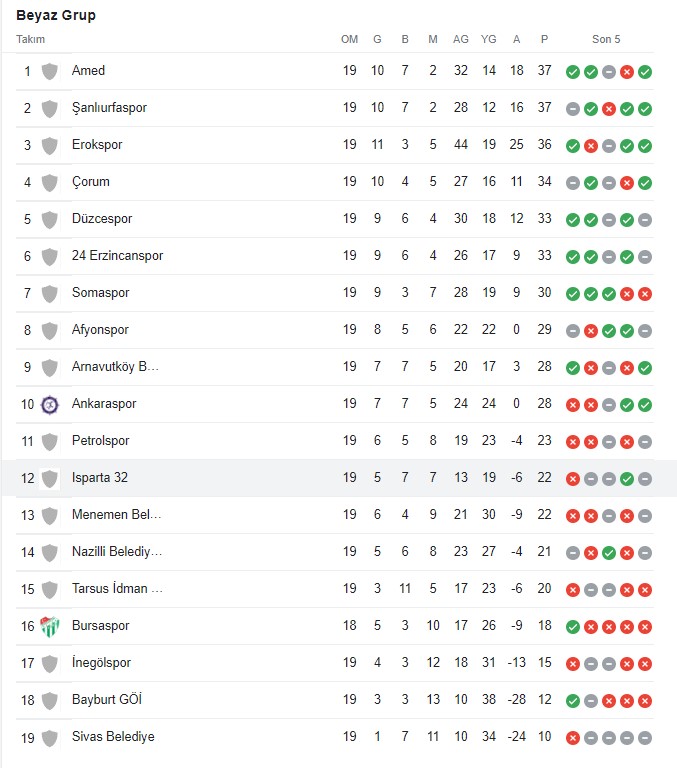The height and width of the screenshot is (768, 677).
Task: Click the Beyaz Grup heading
Action: coord(56,15)
